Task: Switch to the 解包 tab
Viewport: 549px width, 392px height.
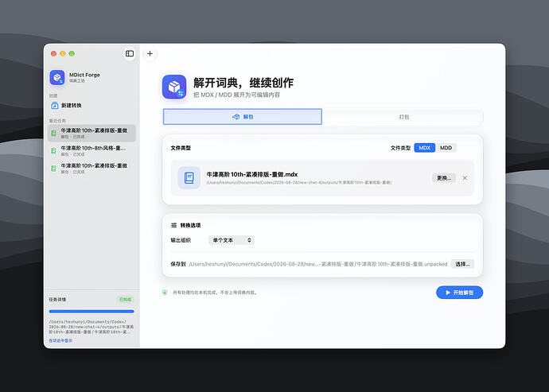Action: click(x=243, y=117)
